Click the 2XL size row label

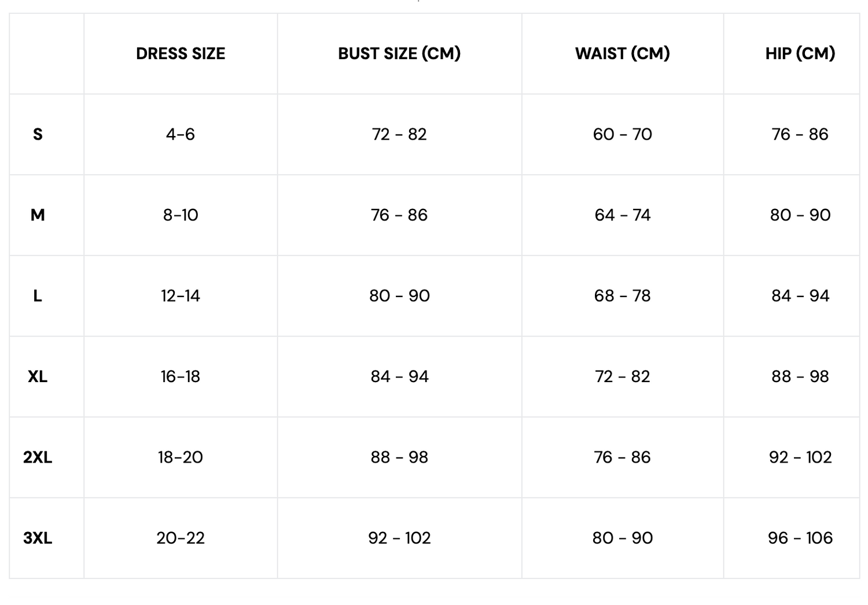click(x=38, y=457)
